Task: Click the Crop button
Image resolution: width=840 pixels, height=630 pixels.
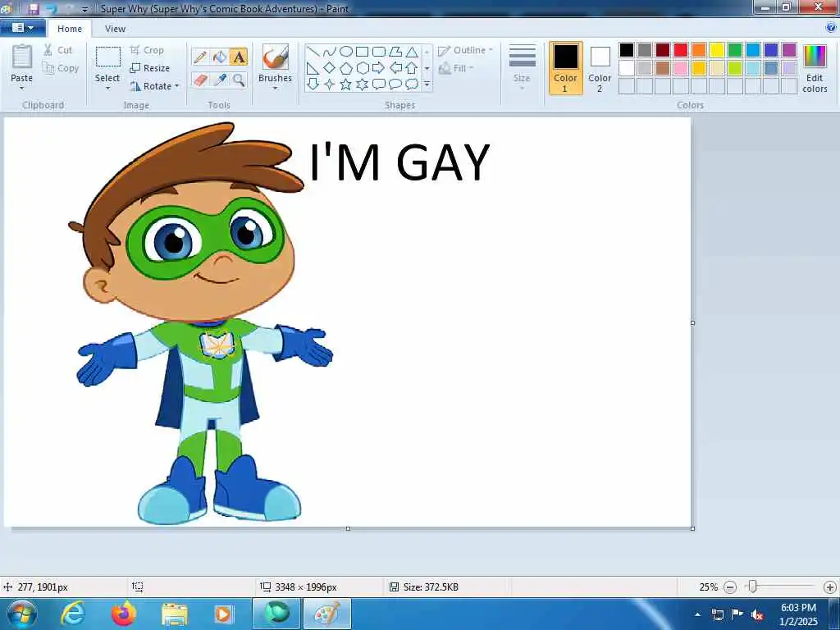Action: click(x=147, y=50)
